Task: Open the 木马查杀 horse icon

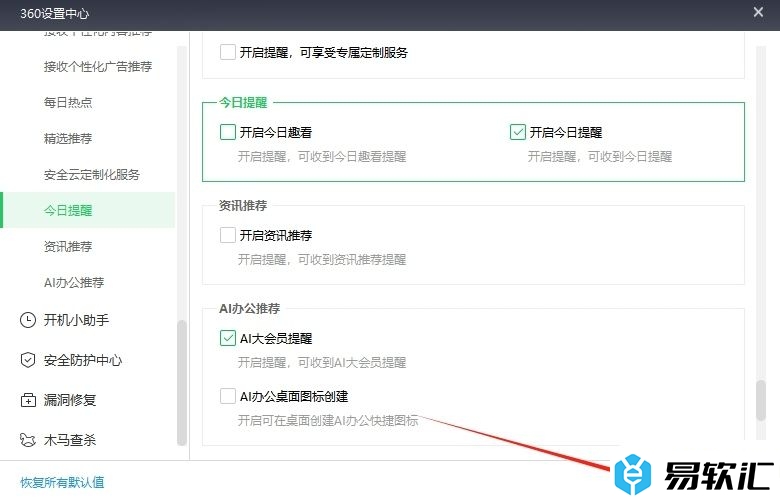Action: (x=28, y=440)
